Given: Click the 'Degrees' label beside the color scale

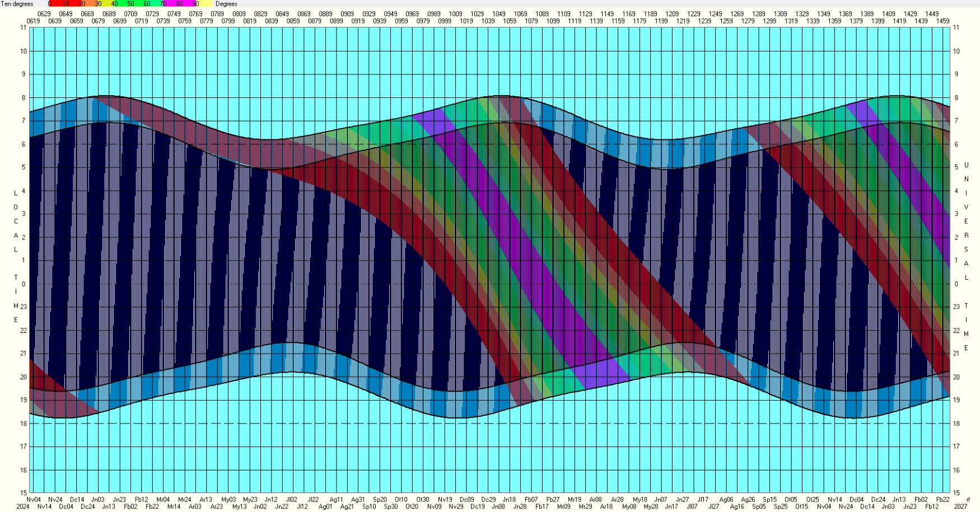Looking at the screenshot, I should coord(226,4).
